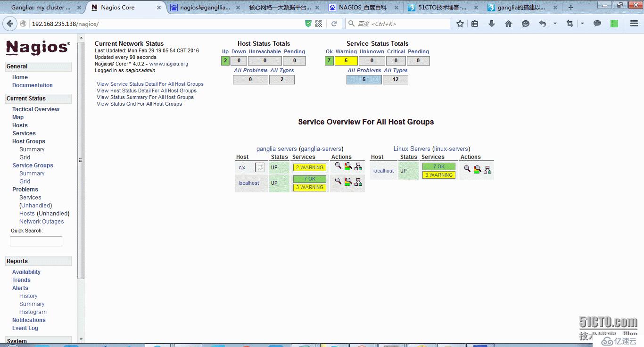Open service status details for cjx host
The width and height of the screenshot is (644, 347).
(348, 166)
